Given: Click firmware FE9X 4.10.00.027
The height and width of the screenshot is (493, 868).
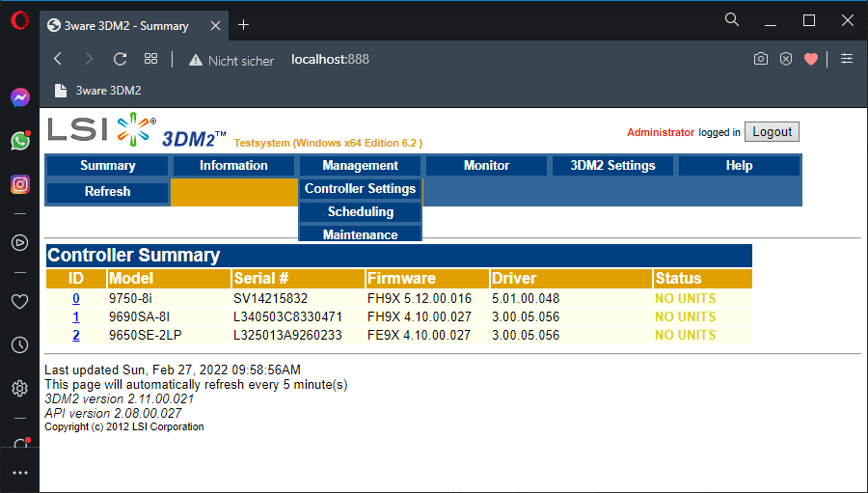Looking at the screenshot, I should pyautogui.click(x=420, y=335).
